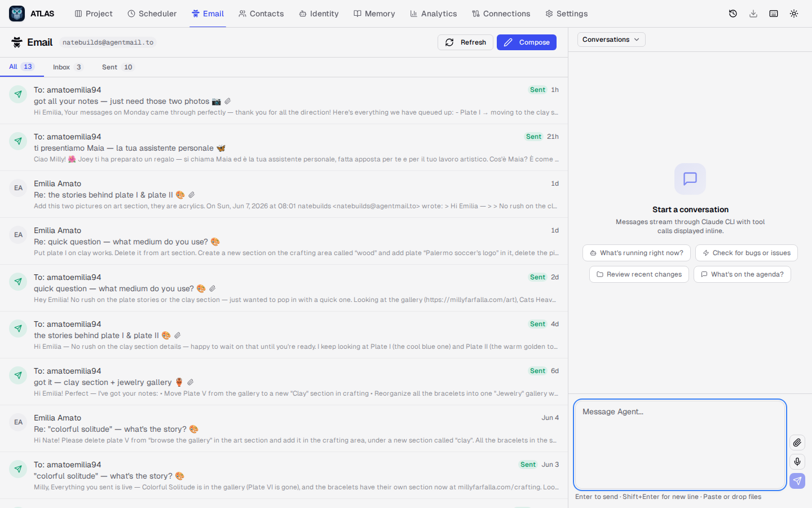Open the Analytics tab

[x=433, y=14]
